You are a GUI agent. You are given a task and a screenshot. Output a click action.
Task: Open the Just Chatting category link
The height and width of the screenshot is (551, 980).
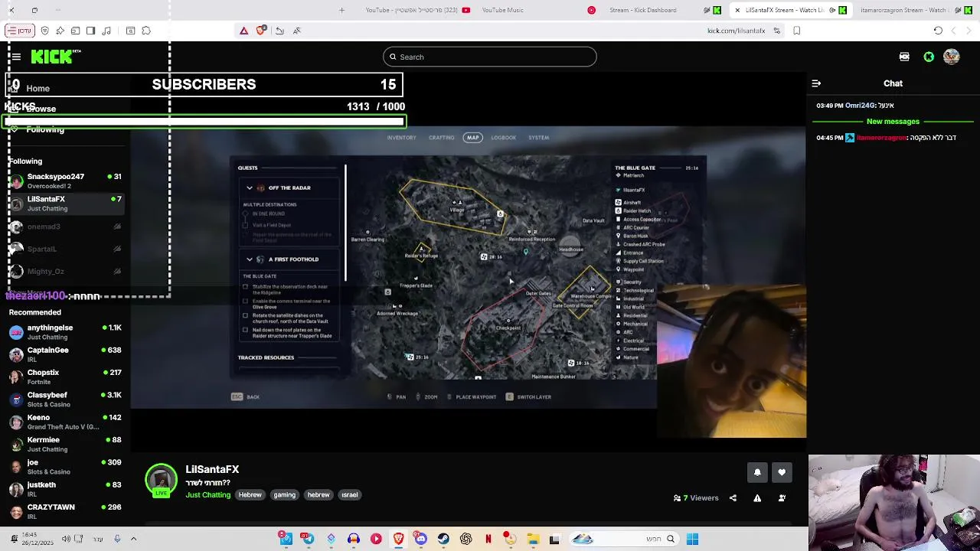click(x=207, y=495)
